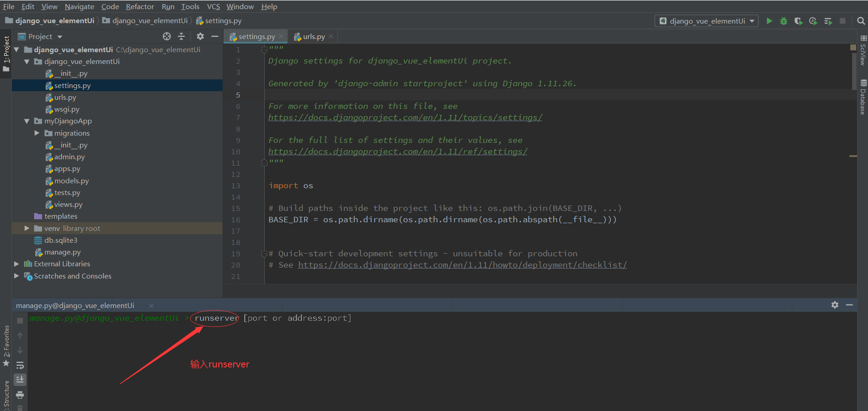Expand the venv library root folder
Screen dimensions: 868x411
pos(27,228)
